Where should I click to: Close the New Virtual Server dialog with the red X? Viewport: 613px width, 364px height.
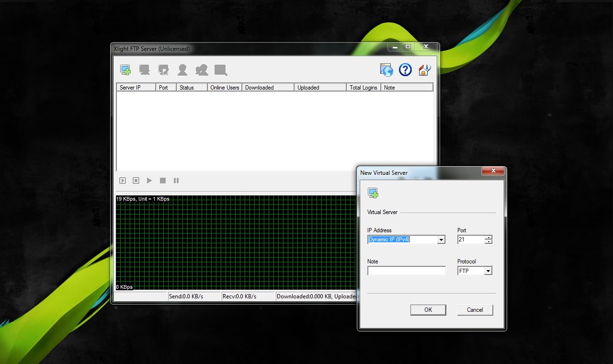pyautogui.click(x=493, y=171)
